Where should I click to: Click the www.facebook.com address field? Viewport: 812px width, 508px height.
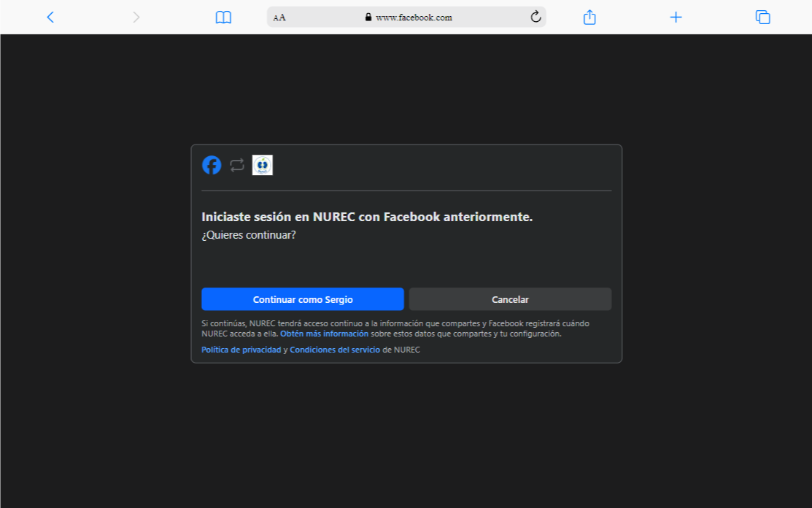coord(406,17)
